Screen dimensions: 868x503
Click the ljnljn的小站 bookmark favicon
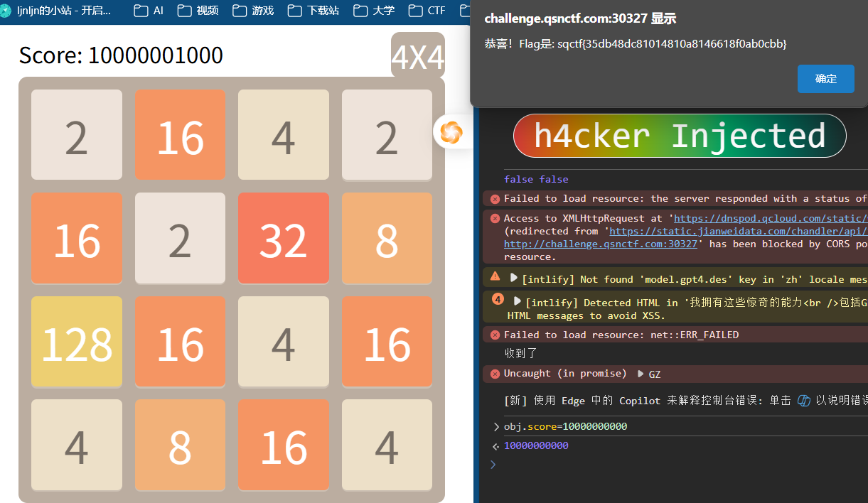pyautogui.click(x=6, y=11)
